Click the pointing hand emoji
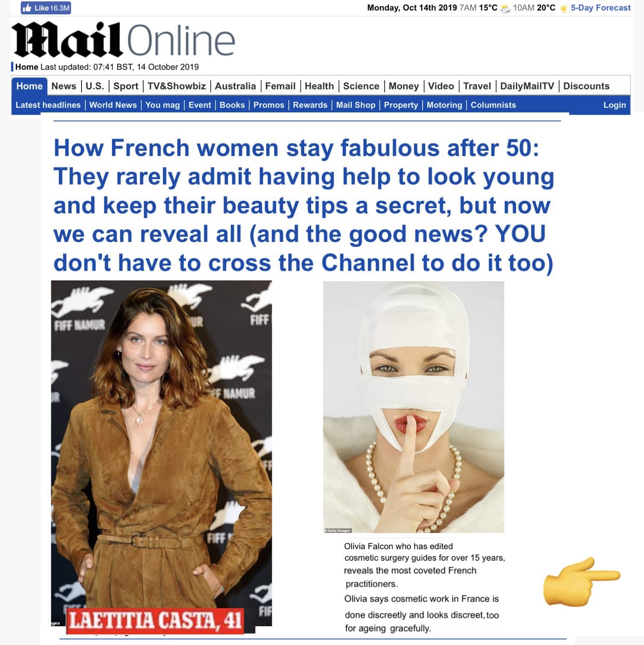This screenshot has height=645, width=644. point(582,581)
